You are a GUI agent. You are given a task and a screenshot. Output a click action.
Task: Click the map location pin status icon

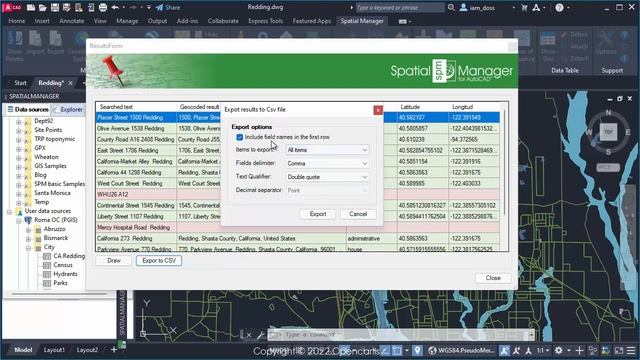coord(417,350)
